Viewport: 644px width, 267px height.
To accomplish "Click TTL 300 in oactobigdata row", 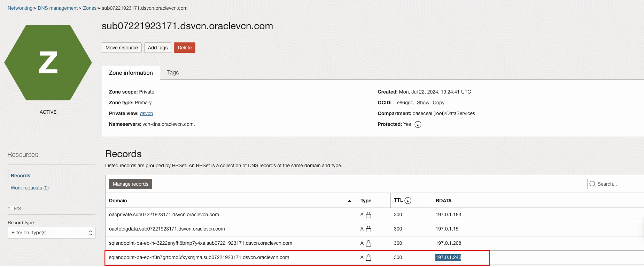I will (398, 229).
